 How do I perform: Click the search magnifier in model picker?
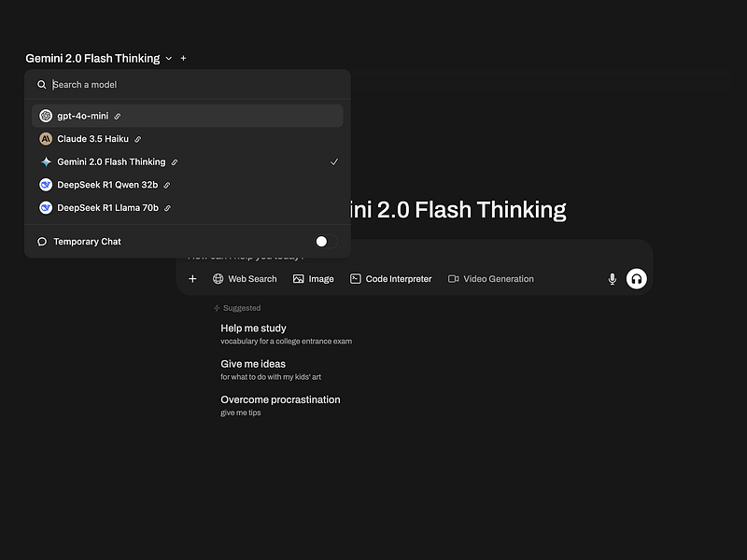[x=41, y=84]
